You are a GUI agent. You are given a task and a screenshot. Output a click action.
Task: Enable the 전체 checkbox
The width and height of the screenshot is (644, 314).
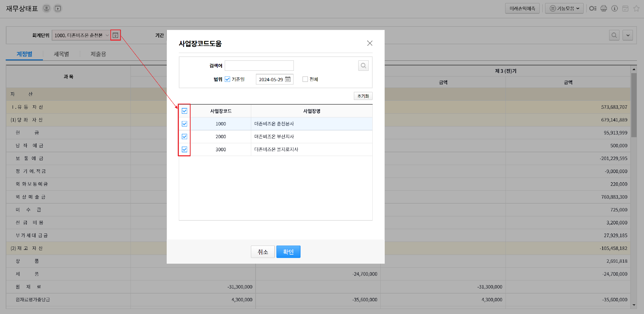point(305,79)
